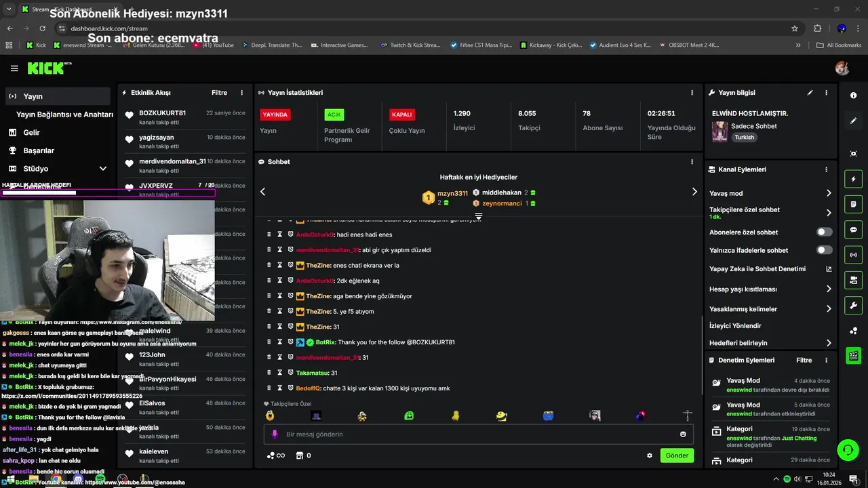
Task: Timeout Takamatsu with the hourglass icon
Action: [x=279, y=373]
